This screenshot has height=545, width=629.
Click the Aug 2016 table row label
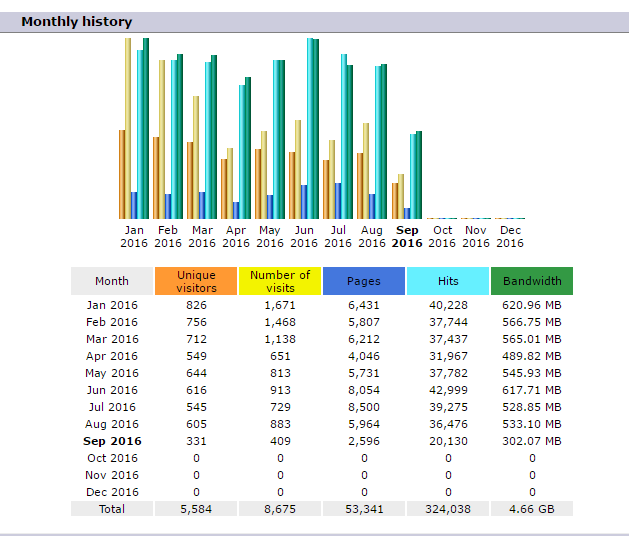pyautogui.click(x=112, y=424)
